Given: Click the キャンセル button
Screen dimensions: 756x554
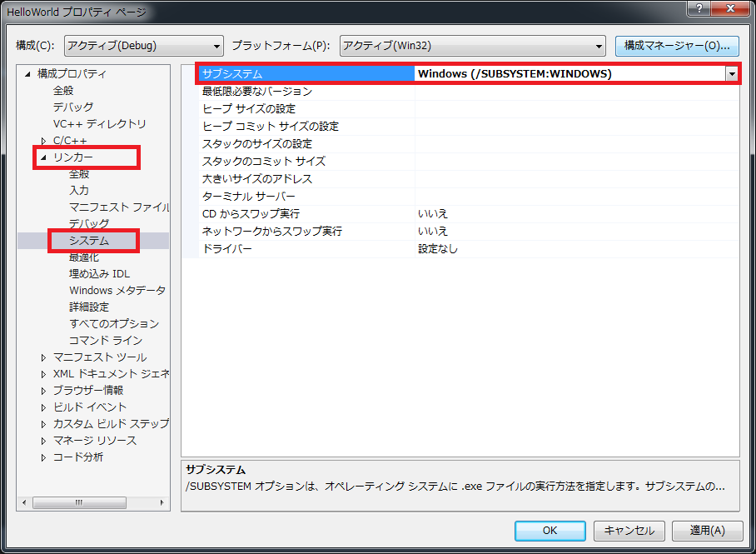Looking at the screenshot, I should point(629,531).
